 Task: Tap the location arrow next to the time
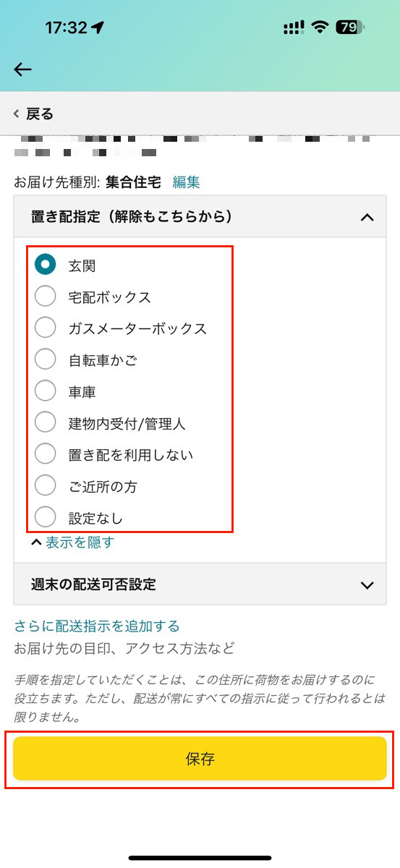98,27
